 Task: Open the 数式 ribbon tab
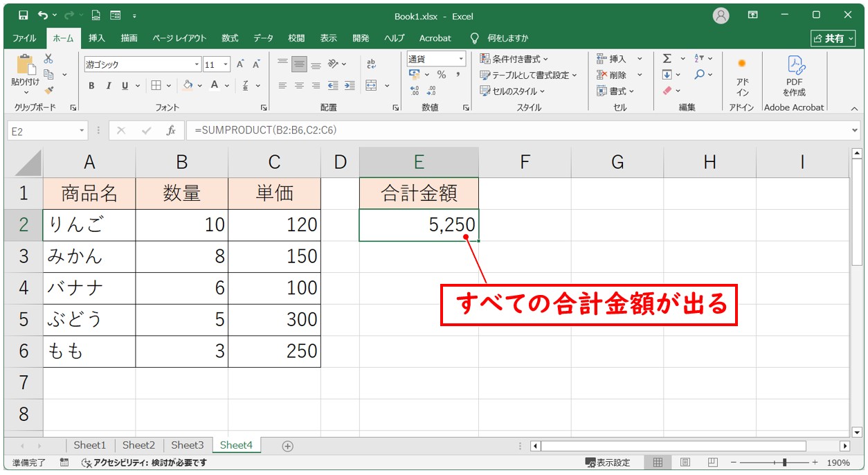[230, 38]
